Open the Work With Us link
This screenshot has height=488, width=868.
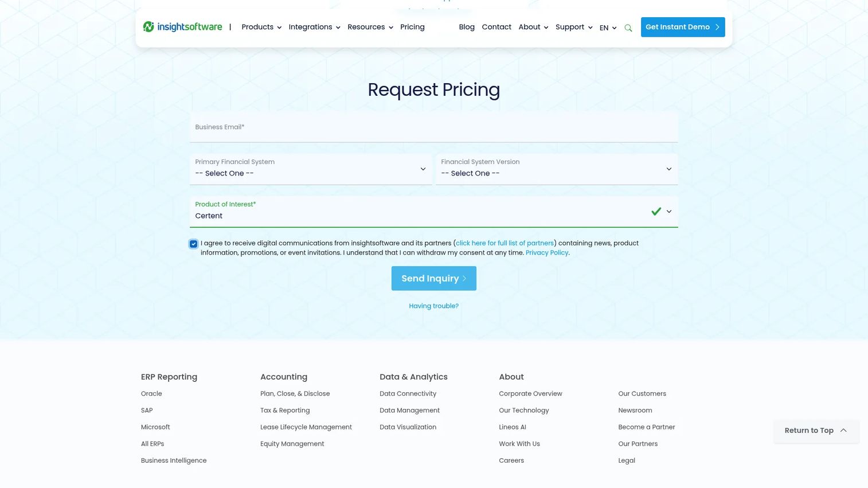pos(519,443)
